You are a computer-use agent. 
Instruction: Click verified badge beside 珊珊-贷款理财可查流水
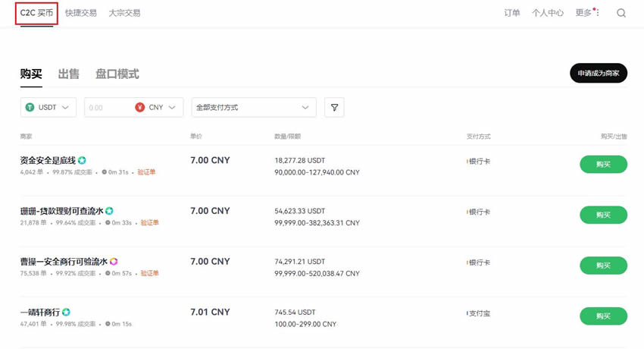110,211
